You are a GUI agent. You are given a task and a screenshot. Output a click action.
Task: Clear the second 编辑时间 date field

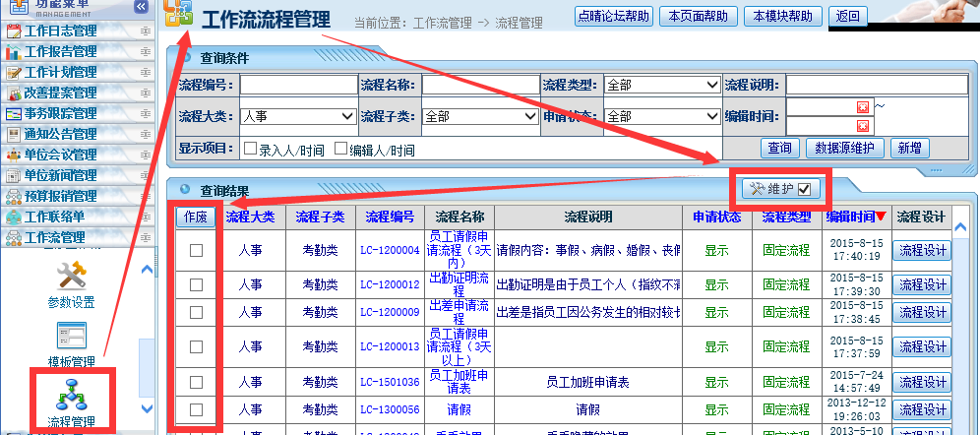click(863, 126)
